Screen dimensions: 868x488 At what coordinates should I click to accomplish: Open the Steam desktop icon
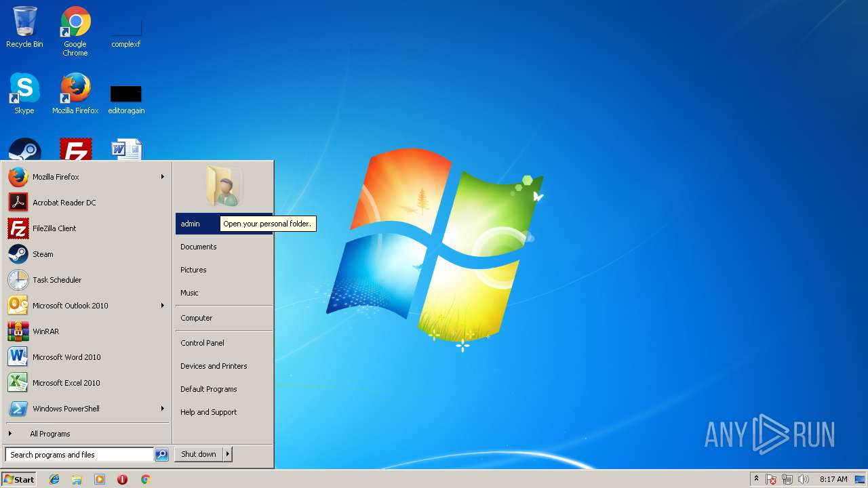click(x=25, y=149)
